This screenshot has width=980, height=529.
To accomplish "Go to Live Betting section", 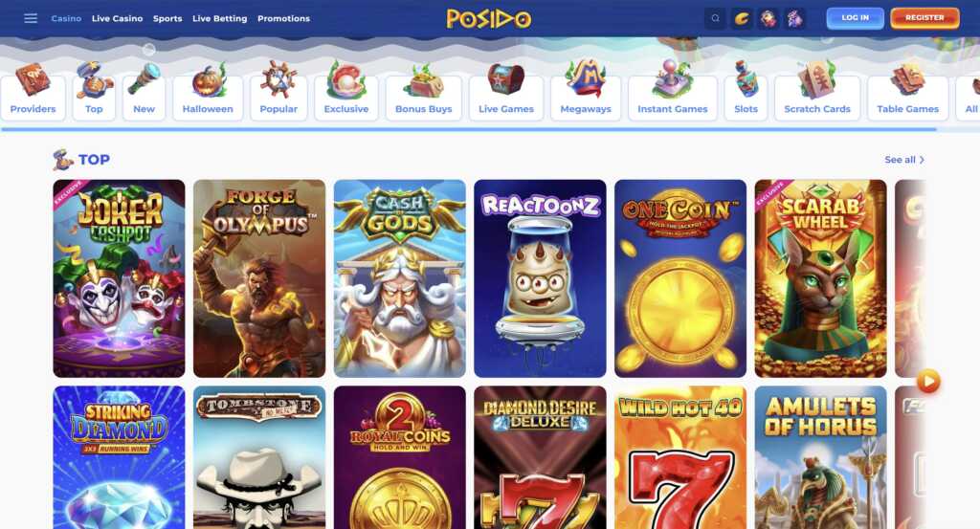I will click(x=219, y=18).
